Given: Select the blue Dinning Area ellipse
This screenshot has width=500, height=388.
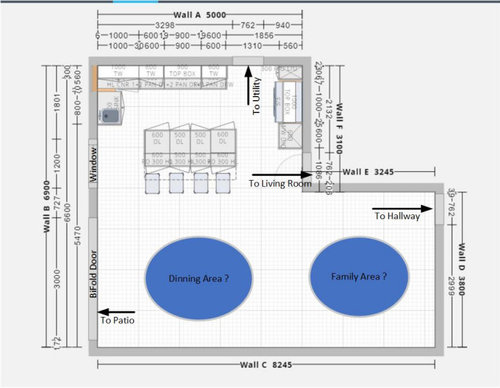Looking at the screenshot, I should (199, 278).
